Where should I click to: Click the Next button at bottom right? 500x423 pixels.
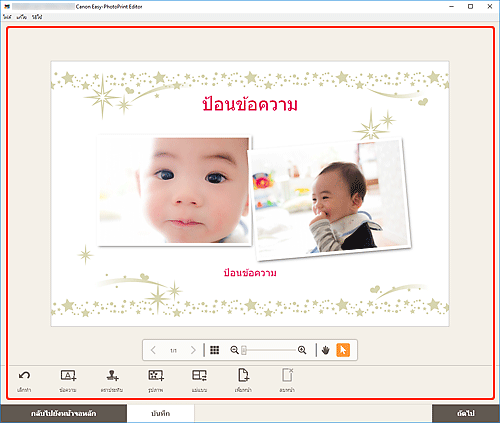coord(466,414)
